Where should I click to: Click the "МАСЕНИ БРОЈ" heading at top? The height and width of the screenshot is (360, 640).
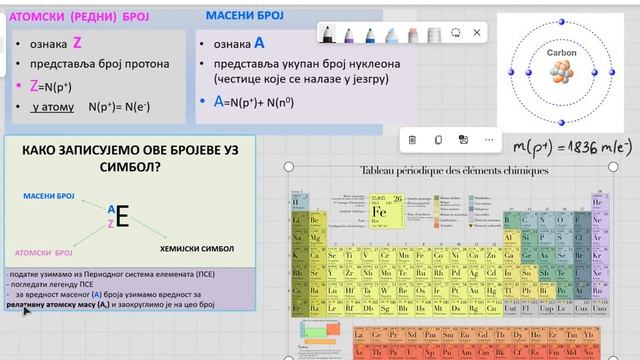[x=245, y=16]
